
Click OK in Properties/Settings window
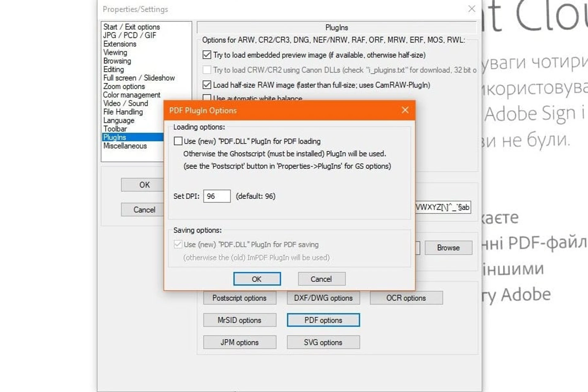point(142,185)
